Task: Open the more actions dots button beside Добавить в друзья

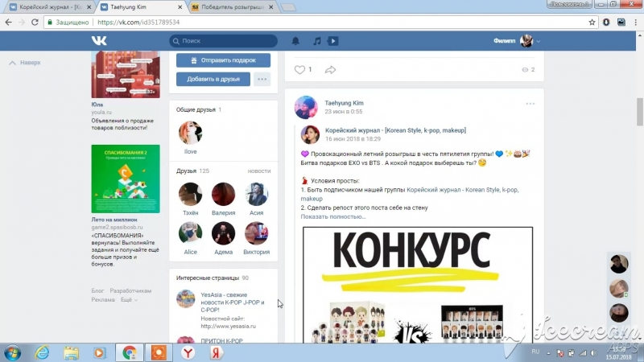Action: tap(262, 79)
